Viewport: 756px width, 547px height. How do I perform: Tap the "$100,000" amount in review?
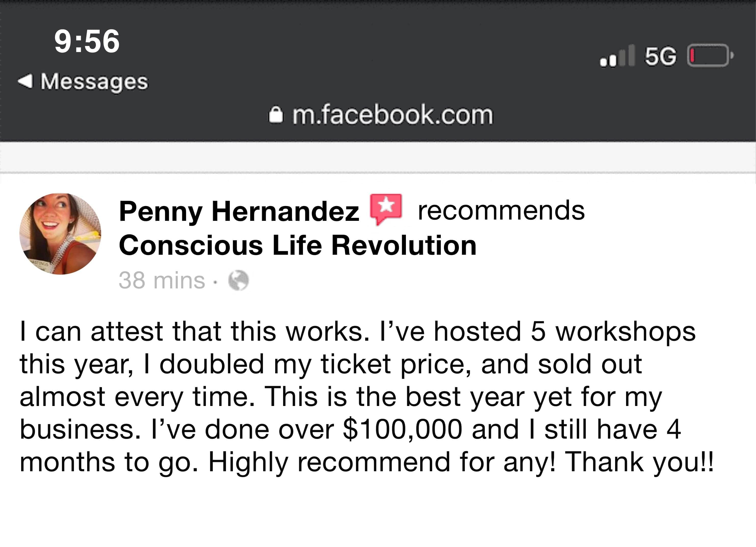402,429
